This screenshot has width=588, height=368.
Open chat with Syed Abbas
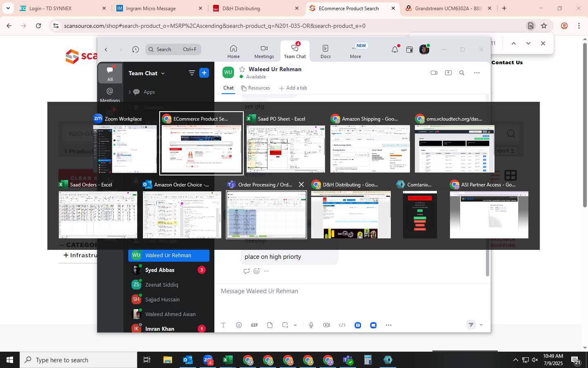(169, 270)
